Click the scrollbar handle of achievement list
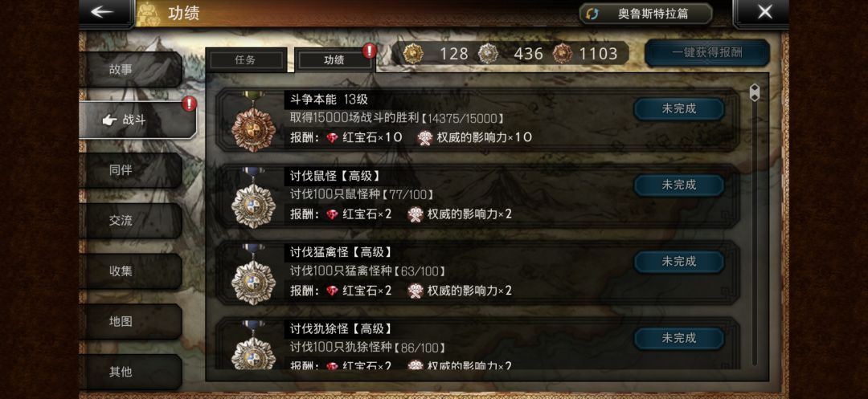The width and height of the screenshot is (868, 399). (754, 93)
